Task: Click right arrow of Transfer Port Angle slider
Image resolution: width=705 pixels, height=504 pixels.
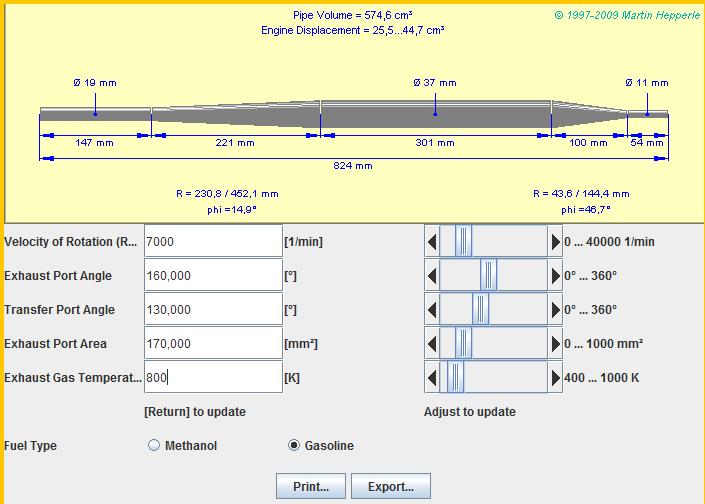Action: pos(556,310)
